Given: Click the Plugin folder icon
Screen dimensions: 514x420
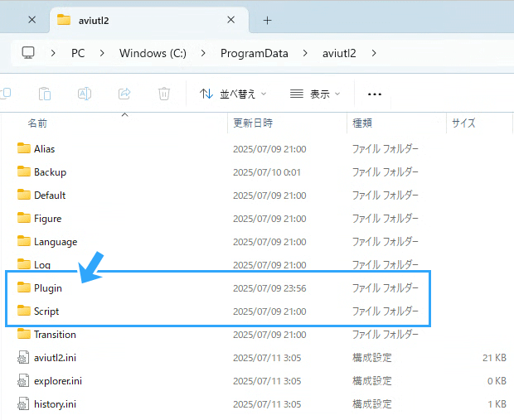Looking at the screenshot, I should [x=23, y=287].
